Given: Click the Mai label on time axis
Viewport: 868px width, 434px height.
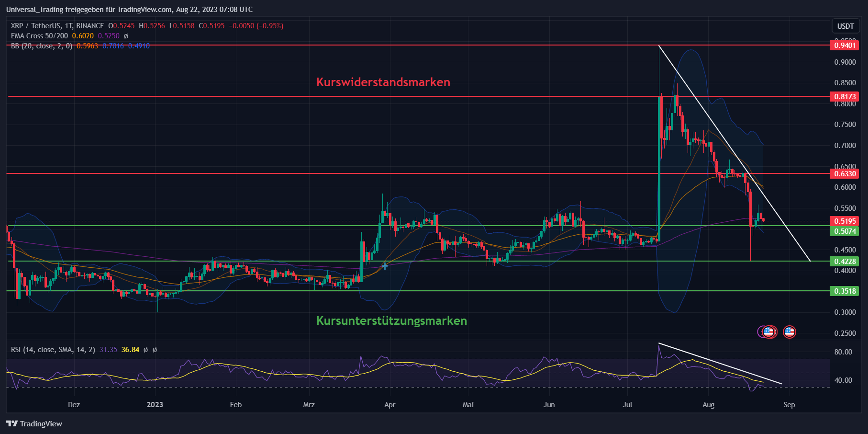Looking at the screenshot, I should click(x=468, y=405).
